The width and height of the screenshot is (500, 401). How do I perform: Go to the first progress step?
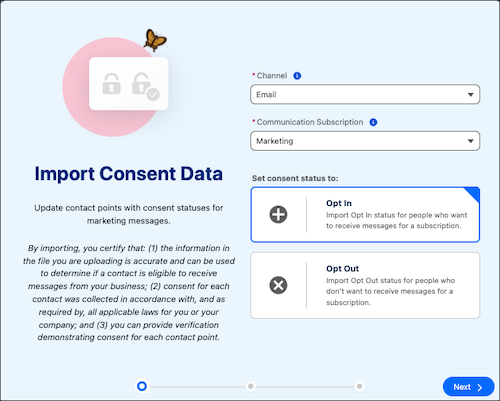(x=142, y=386)
